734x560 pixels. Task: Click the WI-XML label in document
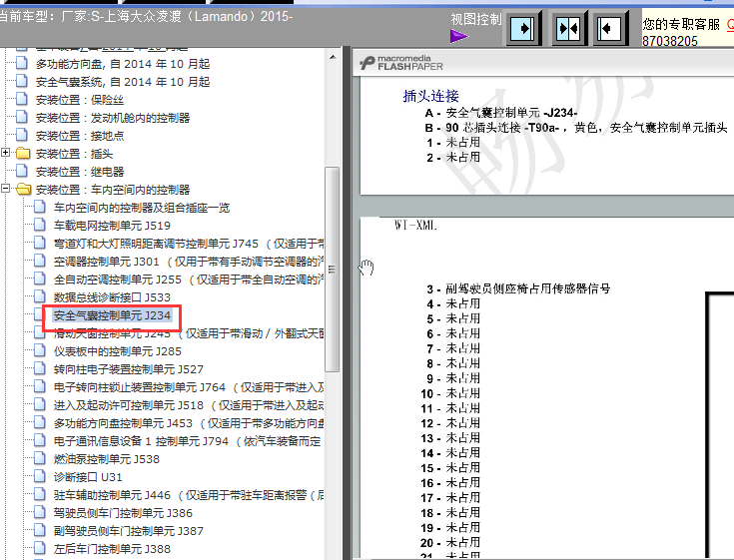(x=415, y=226)
